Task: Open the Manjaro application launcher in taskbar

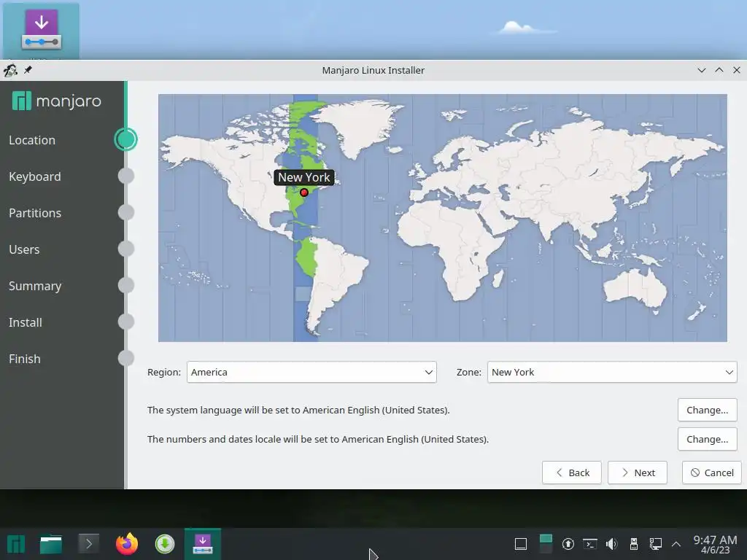Action: [16, 544]
